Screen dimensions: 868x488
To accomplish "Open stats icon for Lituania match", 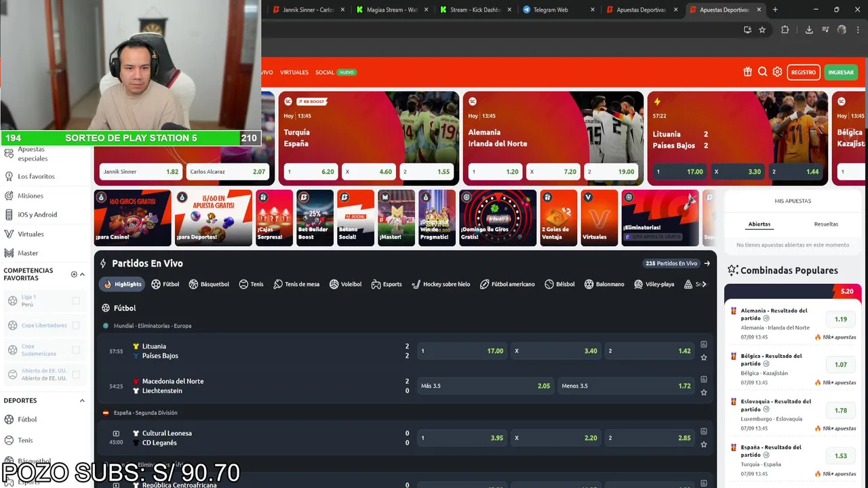I will (x=704, y=344).
